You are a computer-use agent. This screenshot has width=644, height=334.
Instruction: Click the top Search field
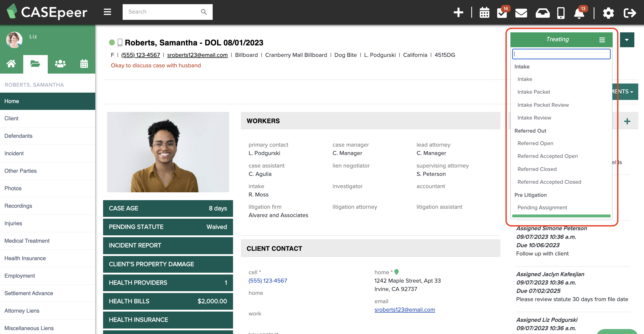pos(168,12)
